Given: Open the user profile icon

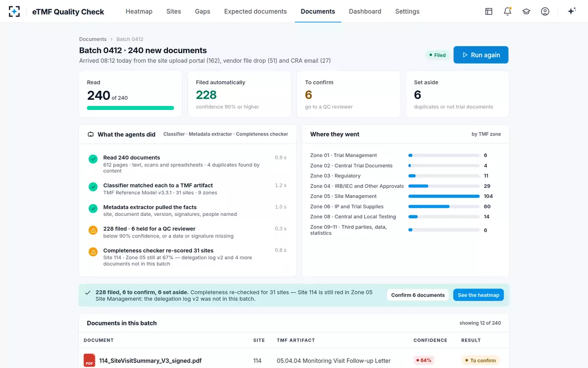Looking at the screenshot, I should pyautogui.click(x=545, y=11).
